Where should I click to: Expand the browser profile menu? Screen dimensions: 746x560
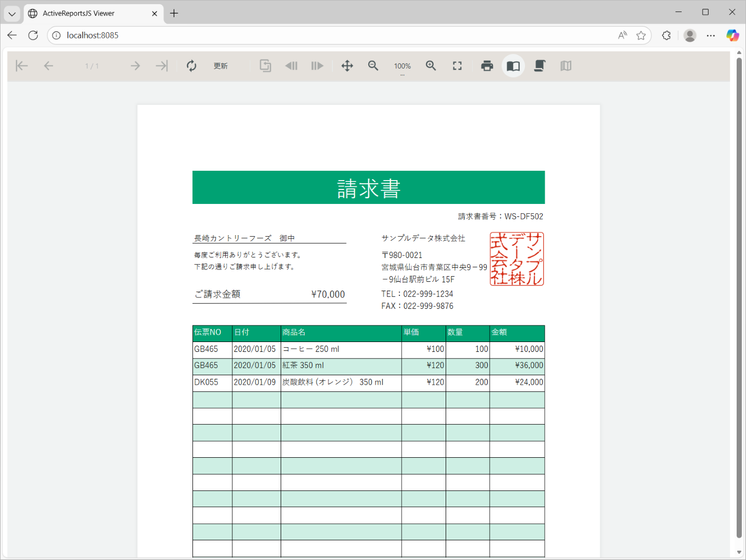[689, 35]
